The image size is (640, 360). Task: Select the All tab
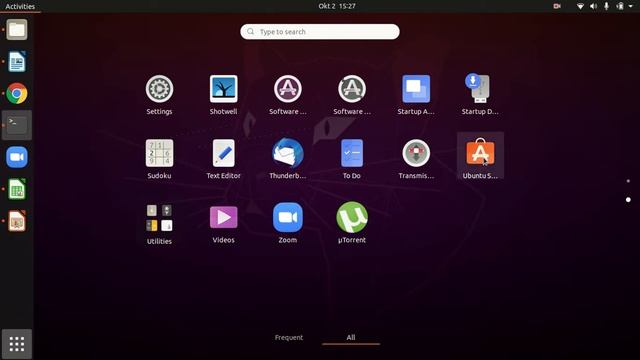pyautogui.click(x=351, y=338)
